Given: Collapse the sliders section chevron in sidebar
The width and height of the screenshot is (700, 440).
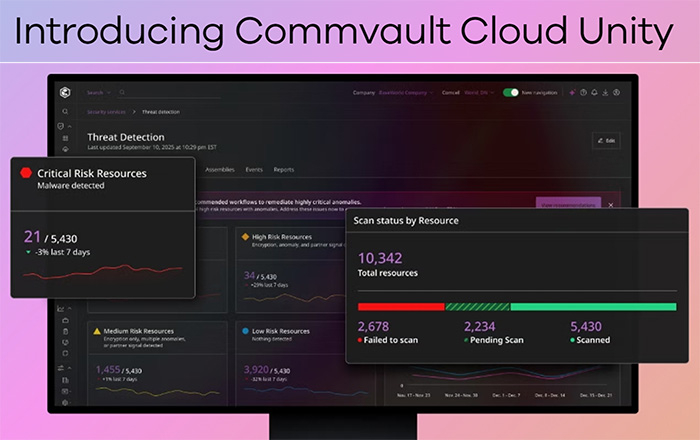Looking at the screenshot, I should tap(70, 368).
